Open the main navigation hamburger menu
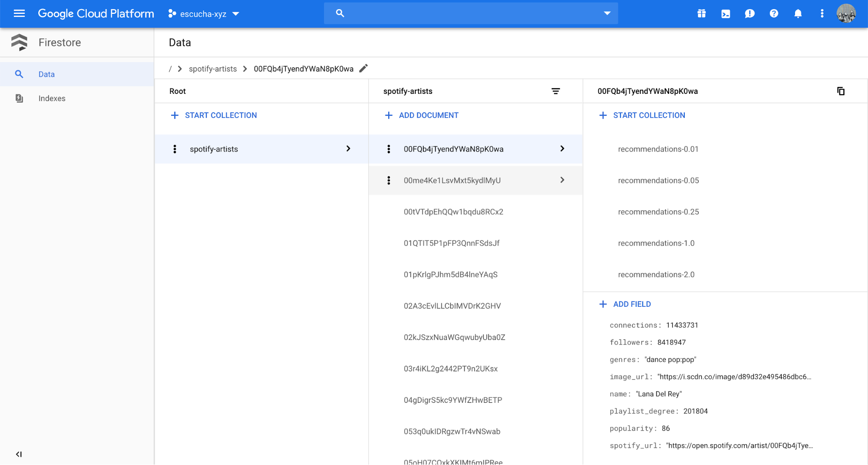The width and height of the screenshot is (868, 465). pyautogui.click(x=19, y=13)
